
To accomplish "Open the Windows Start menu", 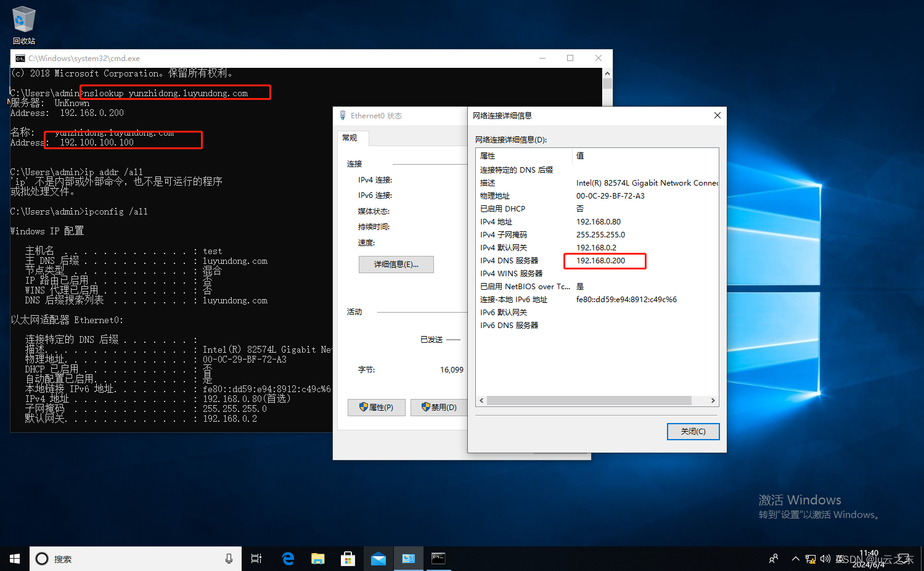I will [x=15, y=559].
